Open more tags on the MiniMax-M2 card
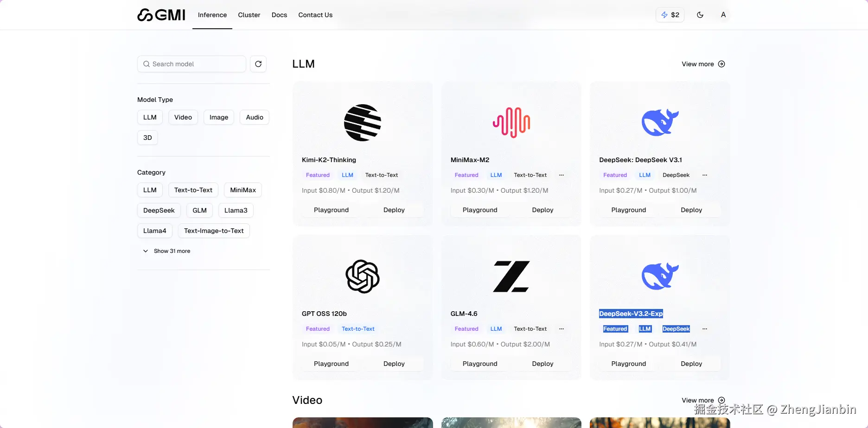 [x=562, y=175]
